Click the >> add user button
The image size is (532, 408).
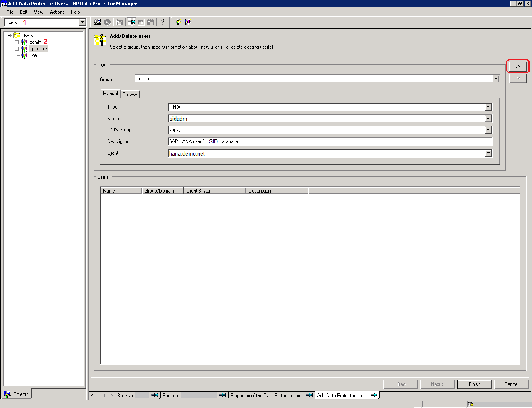(518, 67)
